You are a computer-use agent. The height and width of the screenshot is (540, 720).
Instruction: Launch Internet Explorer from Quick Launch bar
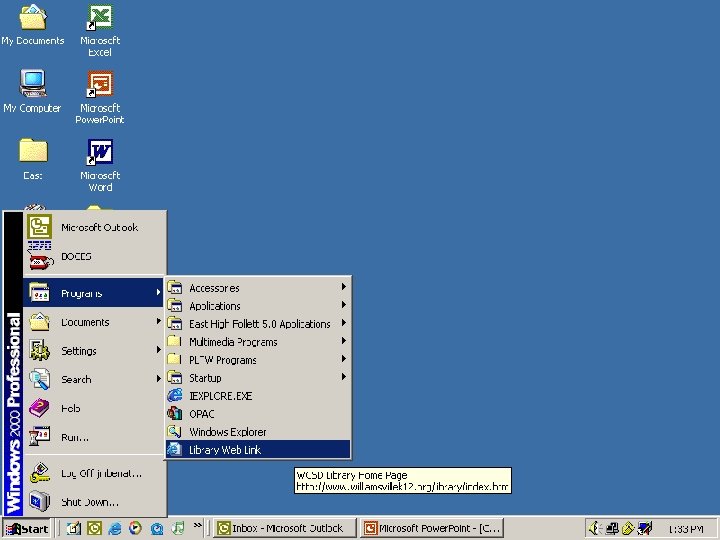click(x=115, y=529)
